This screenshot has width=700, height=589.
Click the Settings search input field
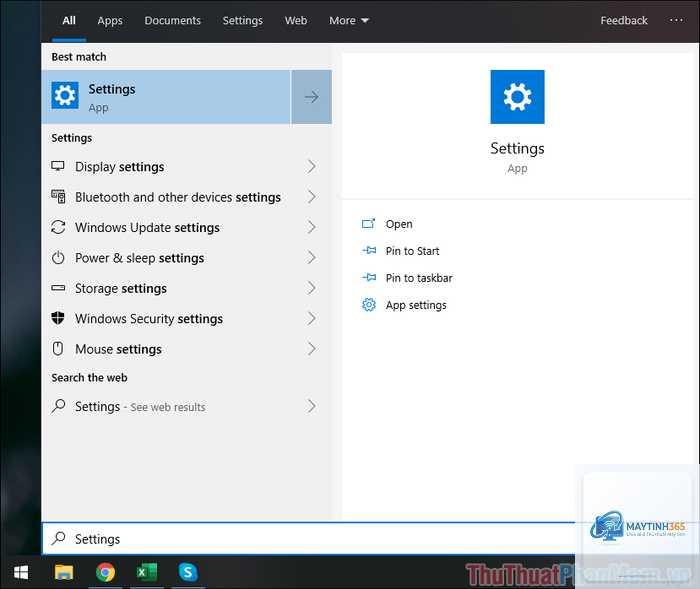pyautogui.click(x=308, y=539)
